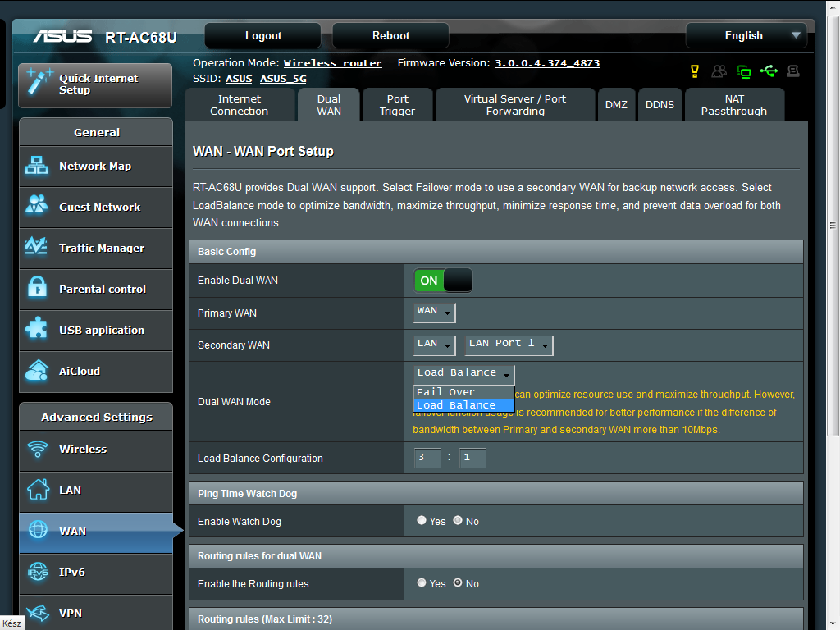The width and height of the screenshot is (840, 630).
Task: Click the scrollbar down arrow
Action: click(833, 623)
